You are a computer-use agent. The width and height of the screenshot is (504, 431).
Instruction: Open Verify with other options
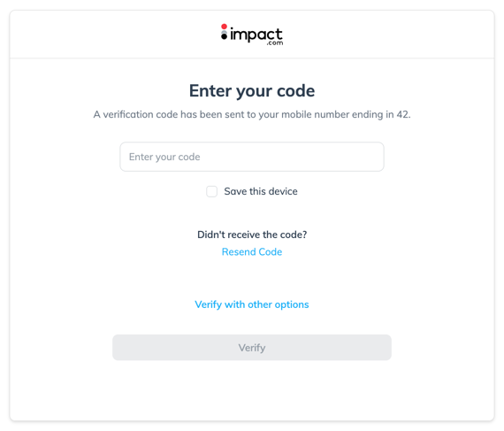pos(252,304)
